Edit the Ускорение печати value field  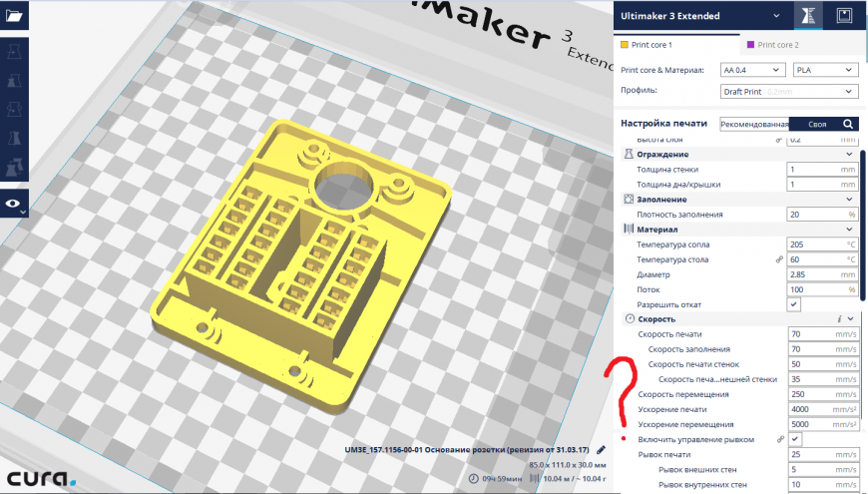coord(824,409)
